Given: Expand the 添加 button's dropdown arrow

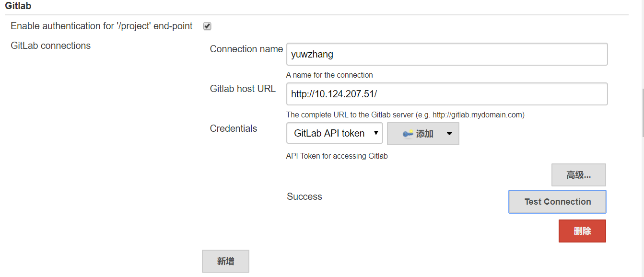Looking at the screenshot, I should pos(449,134).
